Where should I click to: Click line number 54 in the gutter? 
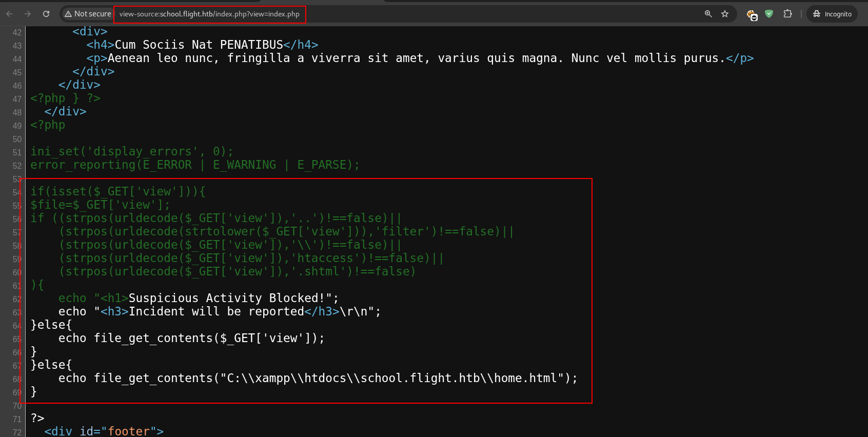[17, 192]
